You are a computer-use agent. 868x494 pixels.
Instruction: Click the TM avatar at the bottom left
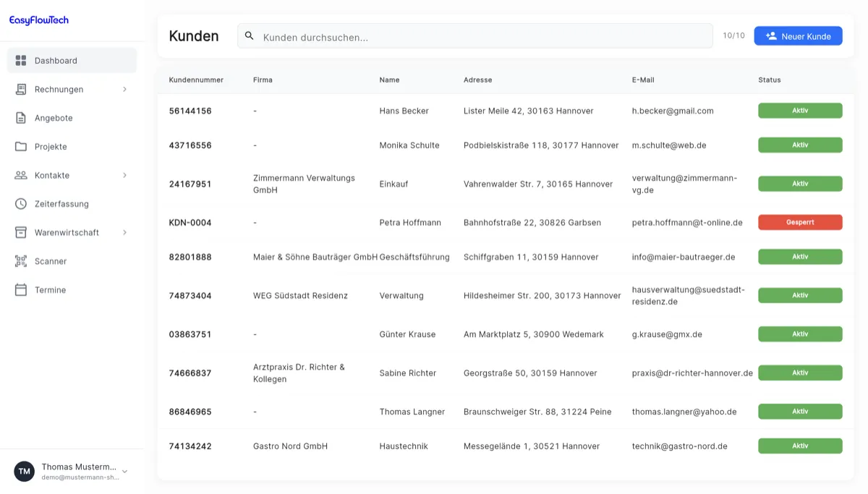24,471
